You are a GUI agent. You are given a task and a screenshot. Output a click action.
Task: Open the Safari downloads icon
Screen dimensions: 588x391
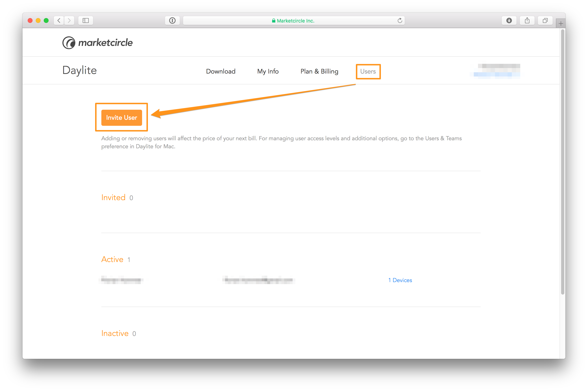[509, 20]
